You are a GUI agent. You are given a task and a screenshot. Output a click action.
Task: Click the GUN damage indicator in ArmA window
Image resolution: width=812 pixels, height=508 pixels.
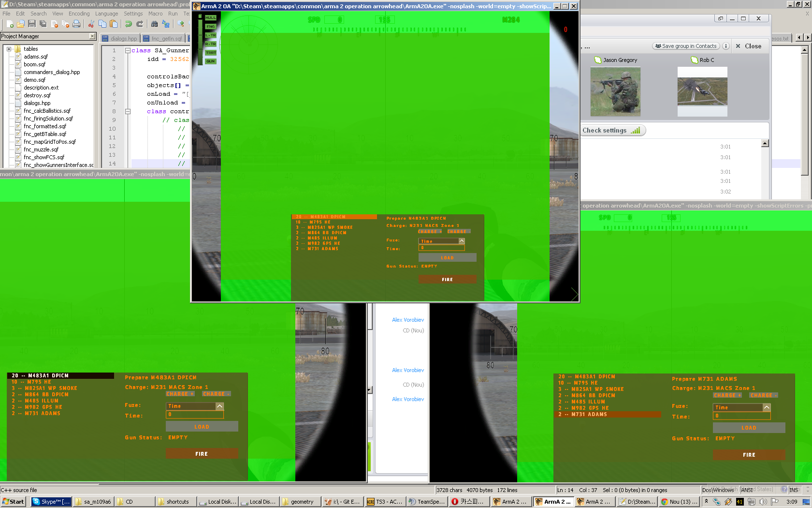click(211, 61)
